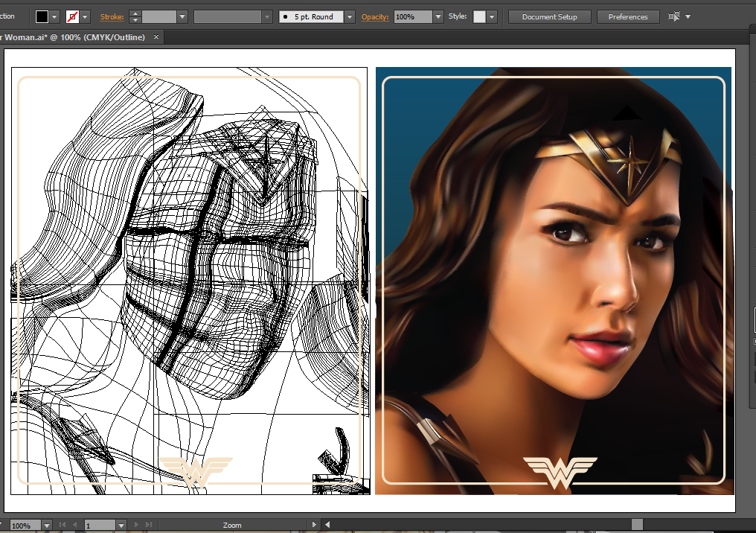Open the stroke color dropdown arrow
756x533 pixels.
[x=85, y=17]
